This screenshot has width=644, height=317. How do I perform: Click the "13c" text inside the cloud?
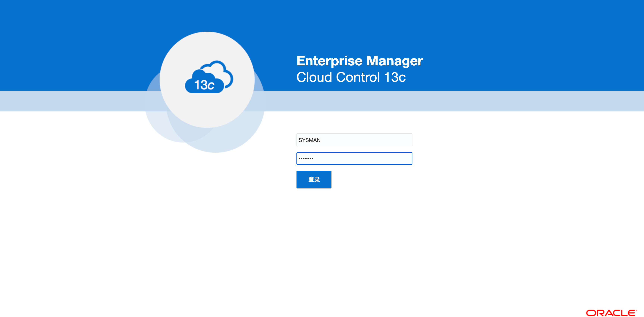204,85
